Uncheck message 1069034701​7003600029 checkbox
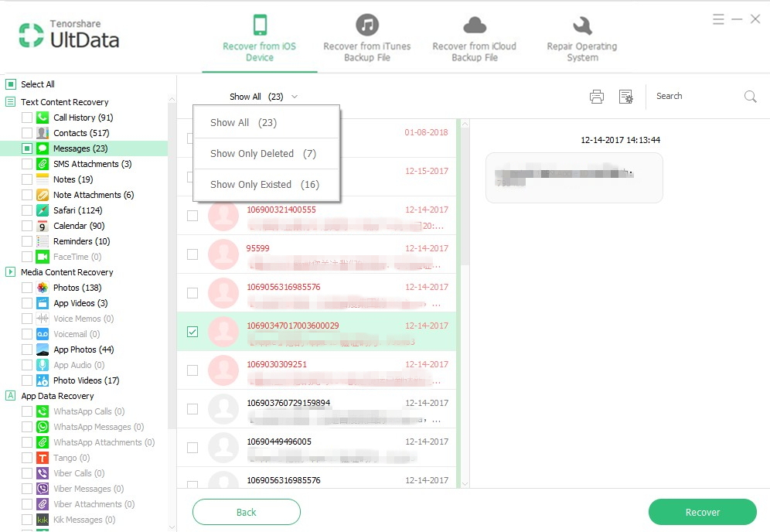Viewport: 770px width, 532px height. 192,332
